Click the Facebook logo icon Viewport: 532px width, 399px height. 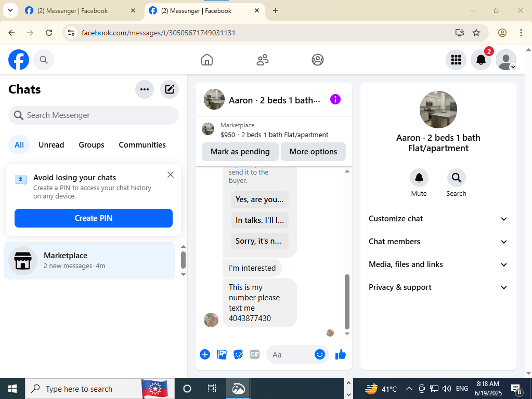(x=19, y=60)
